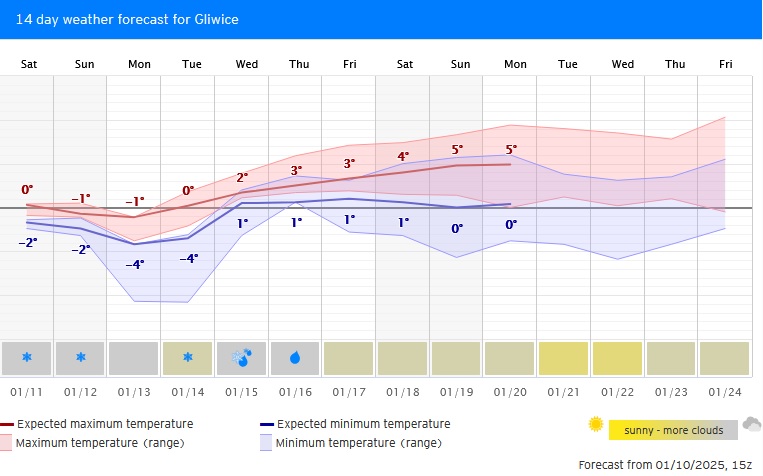Click the sun icon in the legend

pos(596,425)
